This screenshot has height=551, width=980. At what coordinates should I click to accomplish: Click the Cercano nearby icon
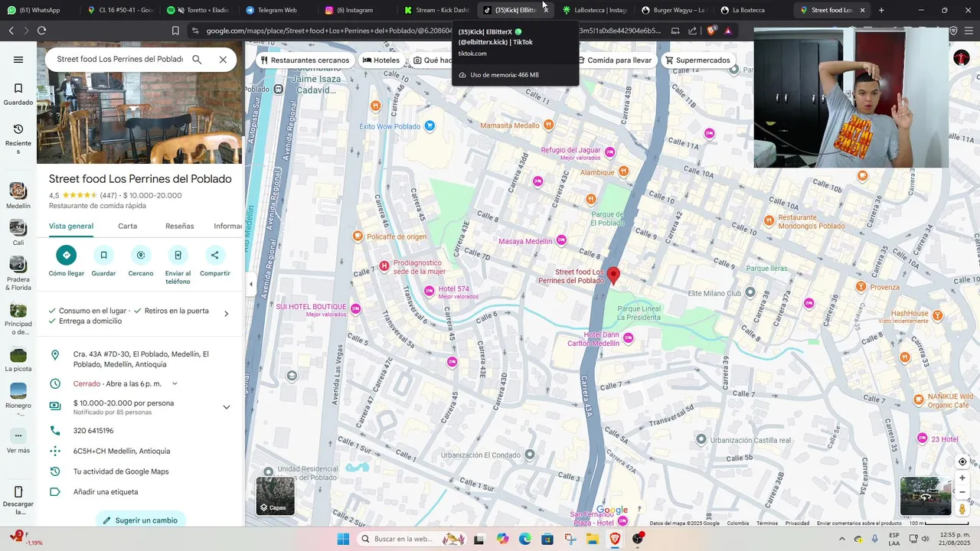141,255
